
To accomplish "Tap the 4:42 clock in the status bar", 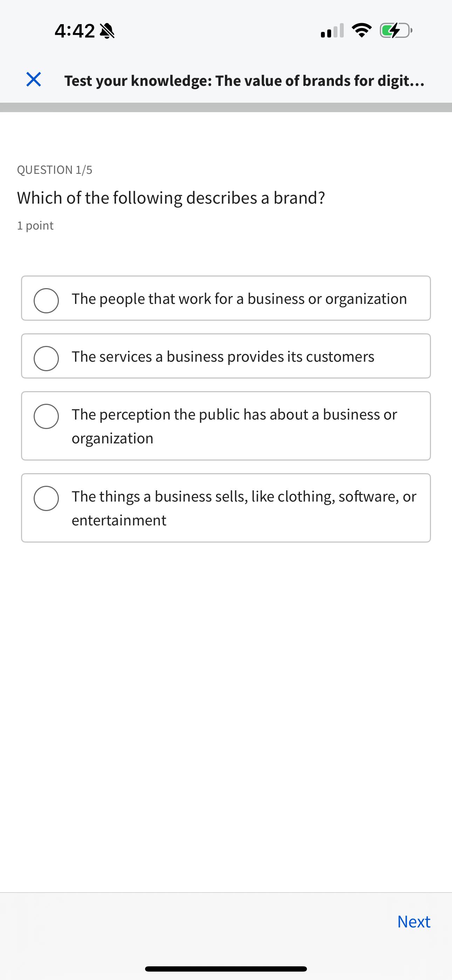I will click(75, 30).
